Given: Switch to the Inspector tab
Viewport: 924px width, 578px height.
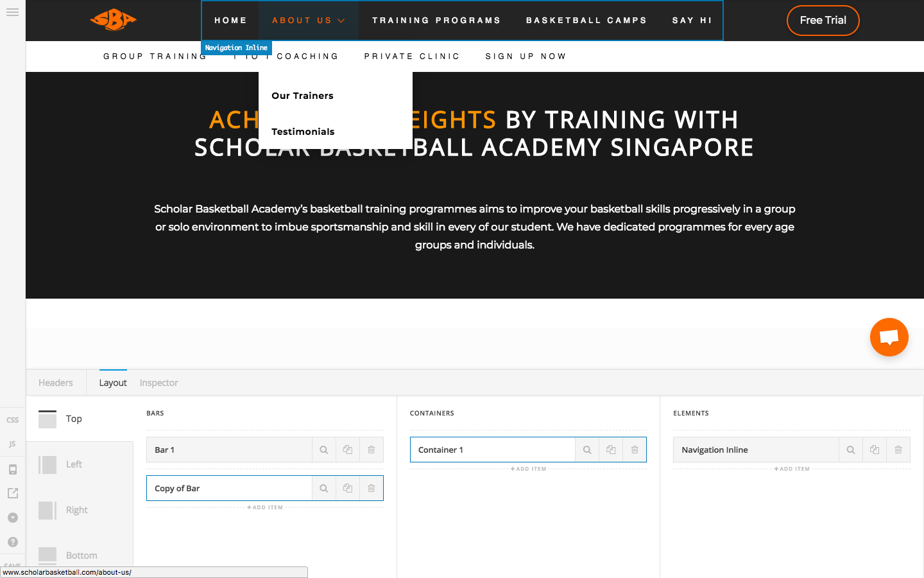Looking at the screenshot, I should pyautogui.click(x=158, y=383).
